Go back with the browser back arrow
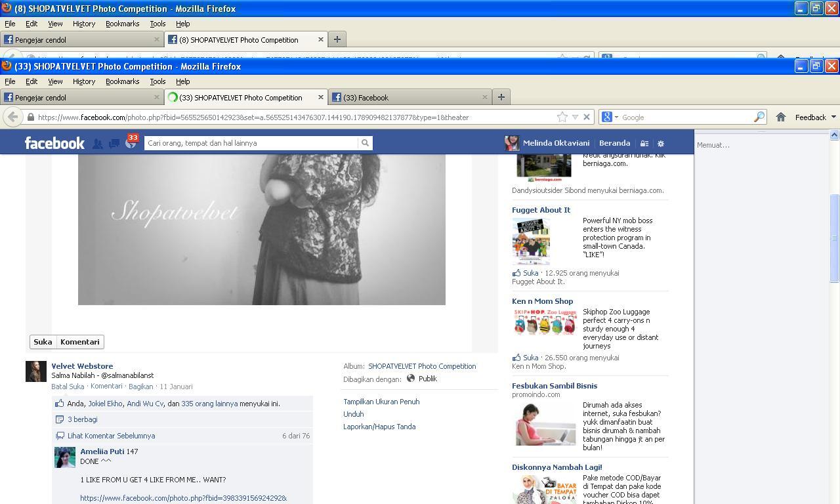 click(12, 117)
